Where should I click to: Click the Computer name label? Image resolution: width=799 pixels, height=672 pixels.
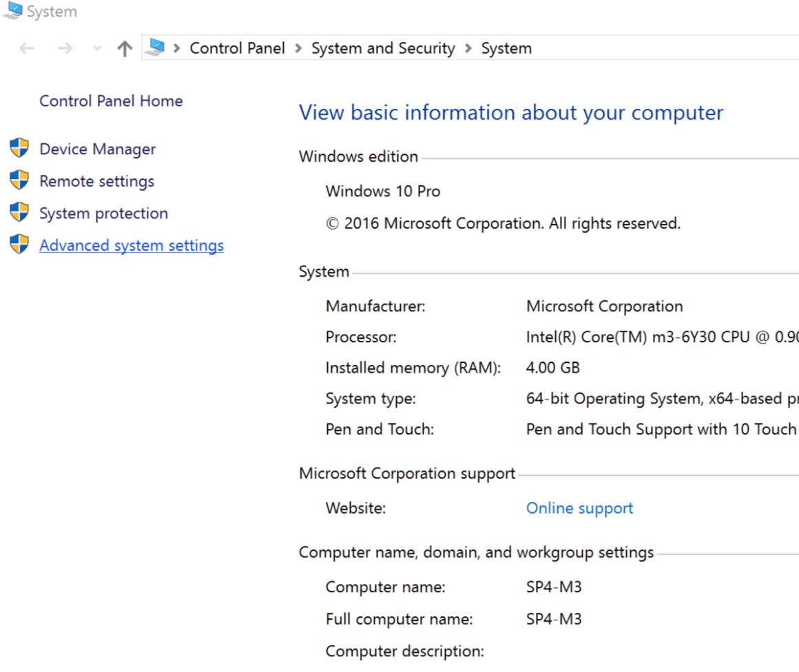pyautogui.click(x=385, y=587)
